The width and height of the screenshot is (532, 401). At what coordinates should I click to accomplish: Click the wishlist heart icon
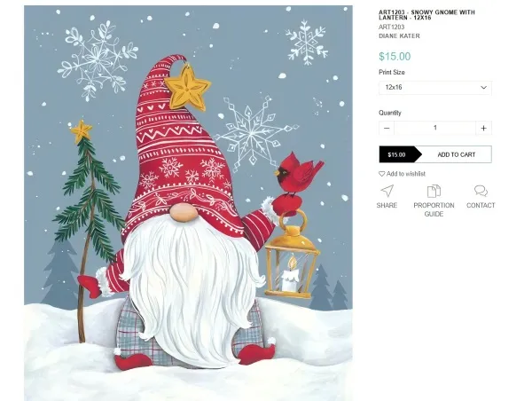(x=381, y=174)
